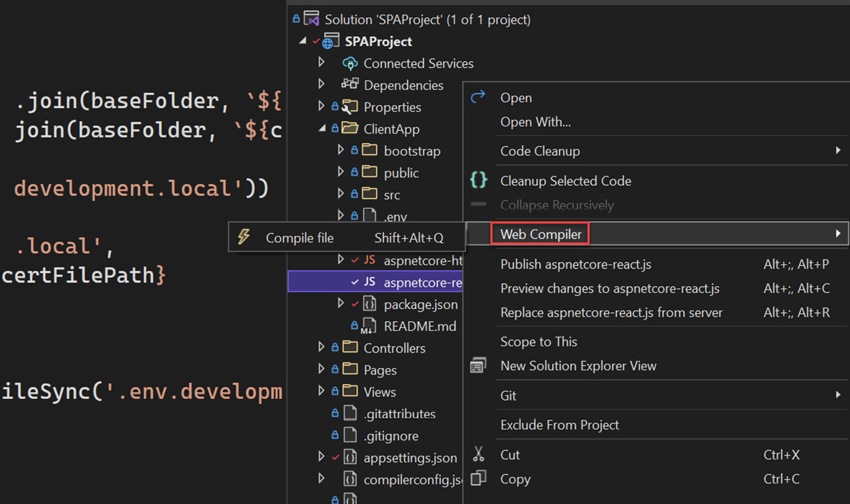This screenshot has height=504, width=850.
Task: Select Scope to This option
Action: pyautogui.click(x=538, y=342)
